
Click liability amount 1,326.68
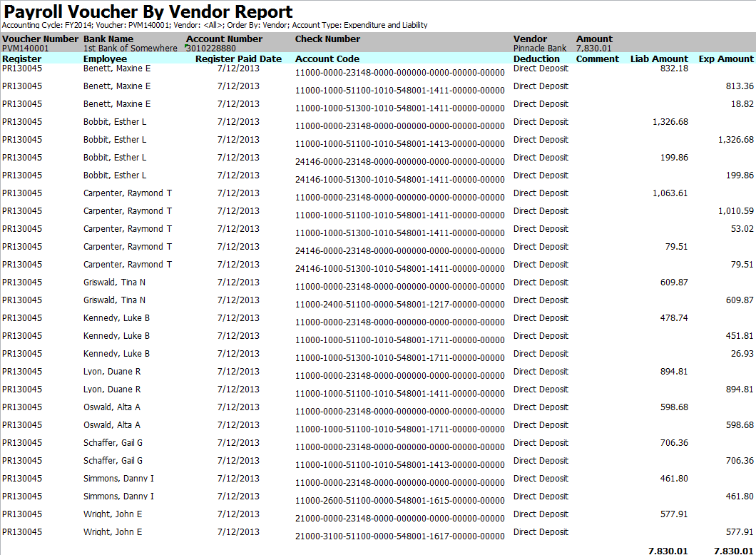(x=670, y=121)
